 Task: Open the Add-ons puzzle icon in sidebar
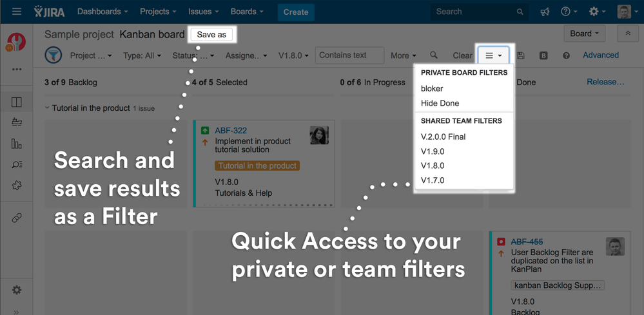click(x=16, y=186)
